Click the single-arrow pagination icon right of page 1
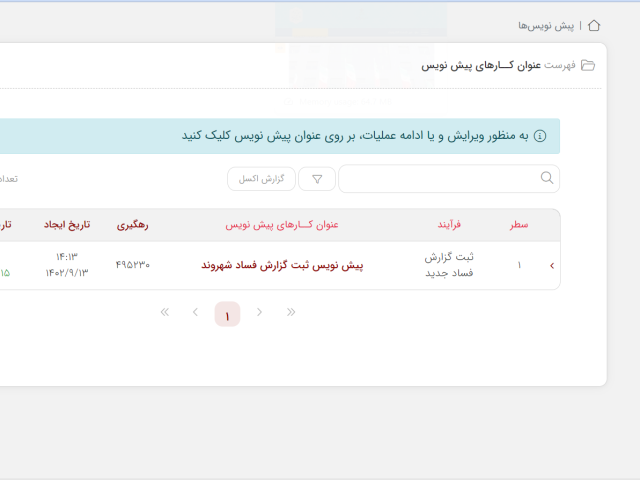The height and width of the screenshot is (480, 640). click(259, 313)
